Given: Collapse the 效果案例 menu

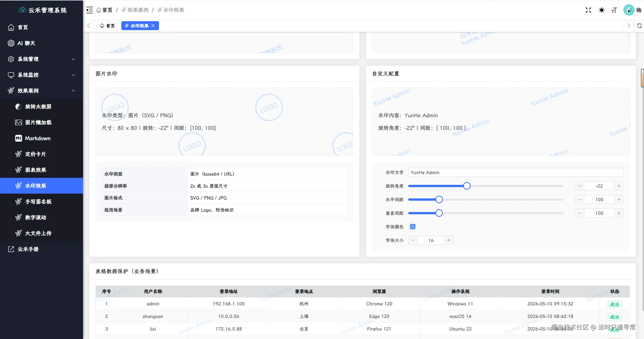Looking at the screenshot, I should [x=42, y=91].
